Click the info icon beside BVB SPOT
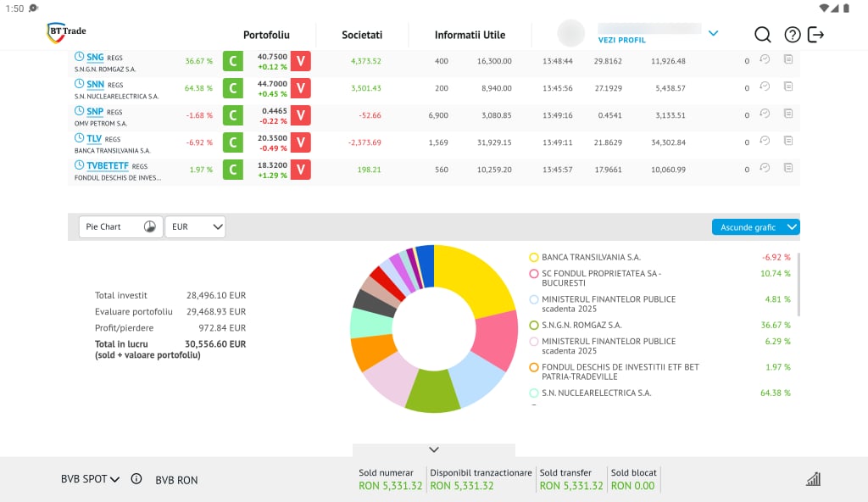 click(x=136, y=479)
